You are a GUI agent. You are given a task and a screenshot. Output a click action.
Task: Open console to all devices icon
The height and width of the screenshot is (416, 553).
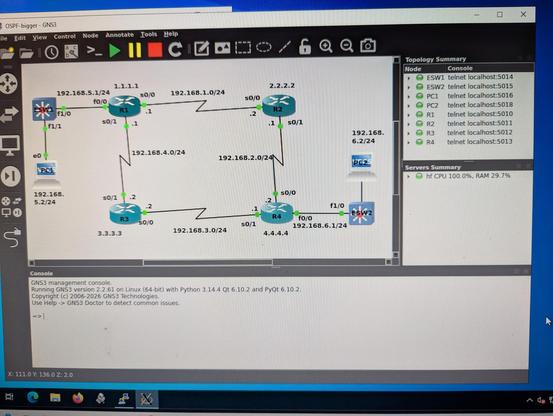tap(94, 51)
